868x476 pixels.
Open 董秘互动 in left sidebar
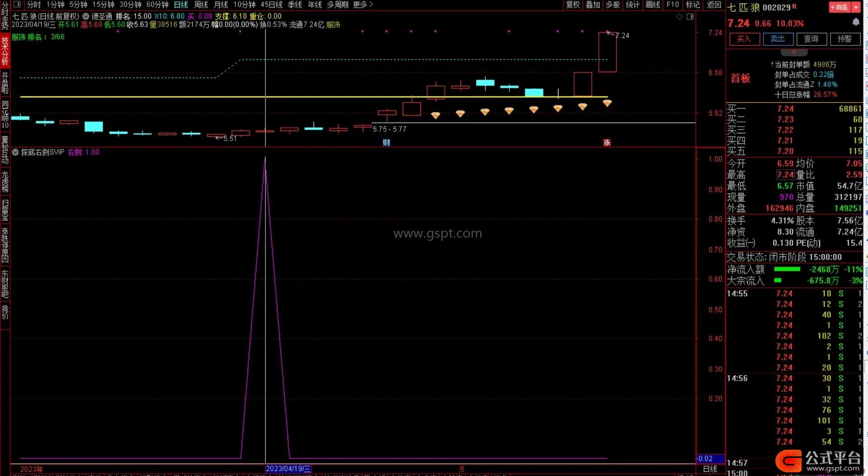[5, 150]
